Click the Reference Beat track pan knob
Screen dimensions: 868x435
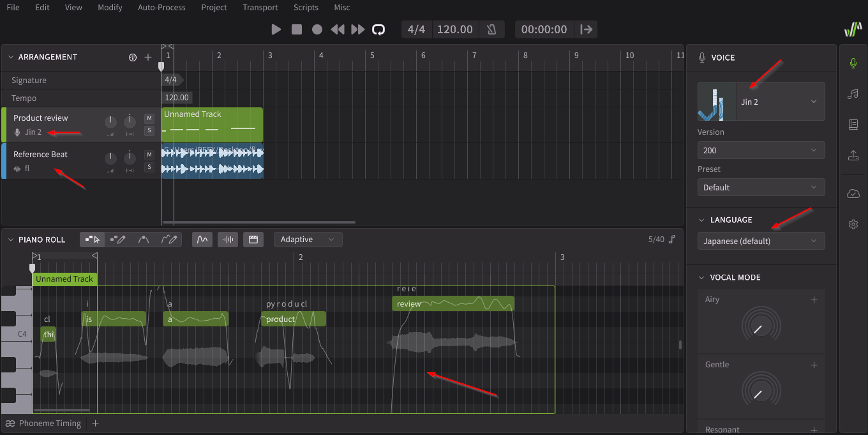(130, 157)
